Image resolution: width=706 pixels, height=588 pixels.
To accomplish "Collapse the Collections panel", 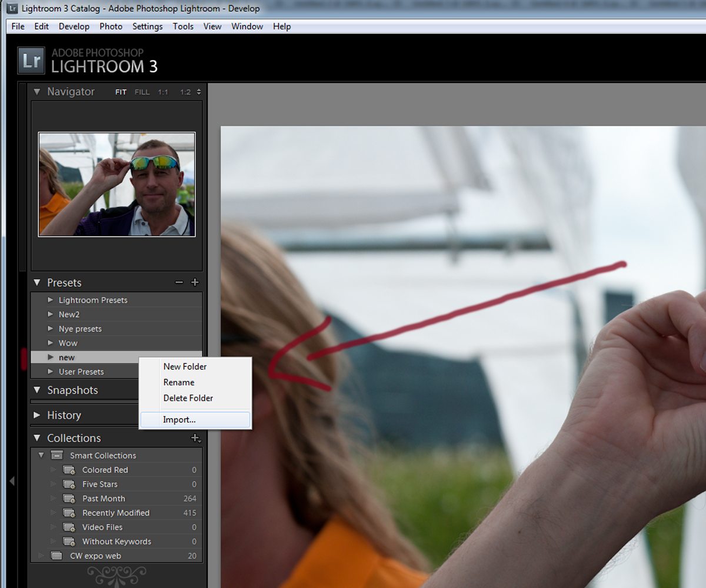I will pos(37,438).
